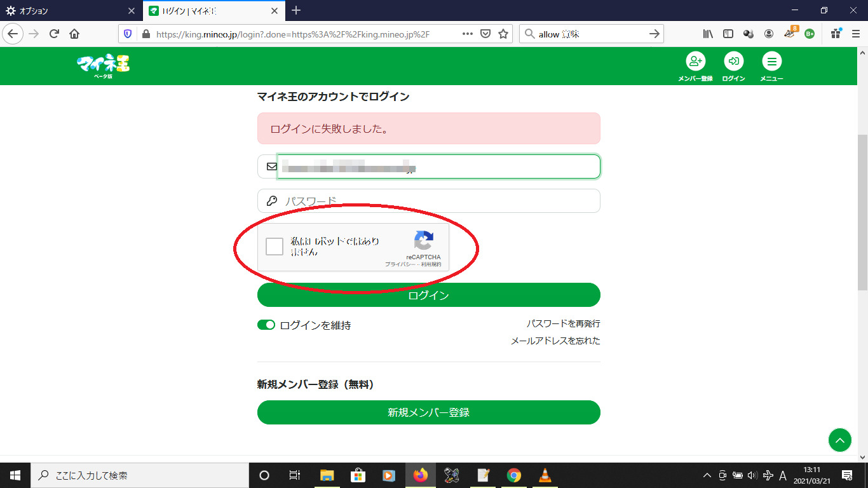Open the Firefox application menu icon
This screenshot has width=868, height=488.
pyautogui.click(x=855, y=34)
